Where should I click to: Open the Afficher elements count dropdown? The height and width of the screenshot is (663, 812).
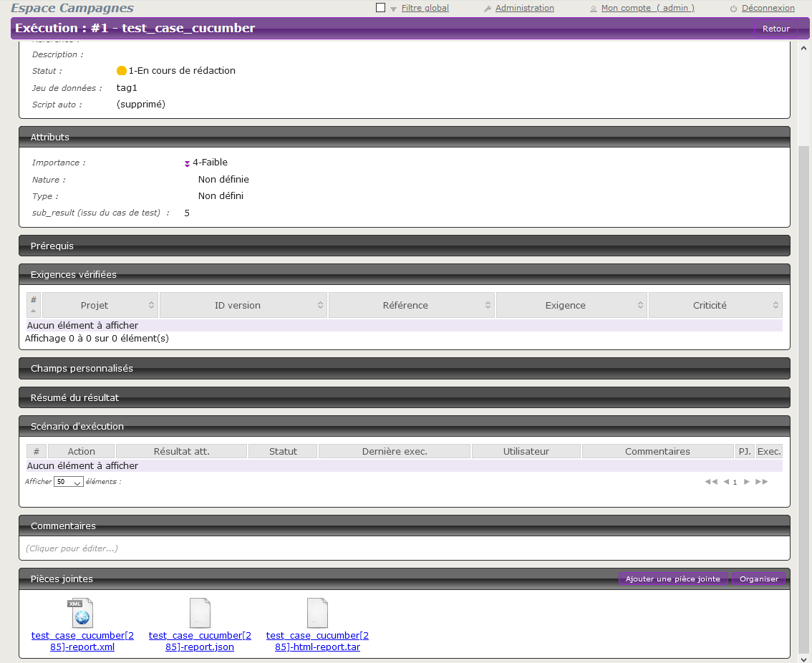69,482
